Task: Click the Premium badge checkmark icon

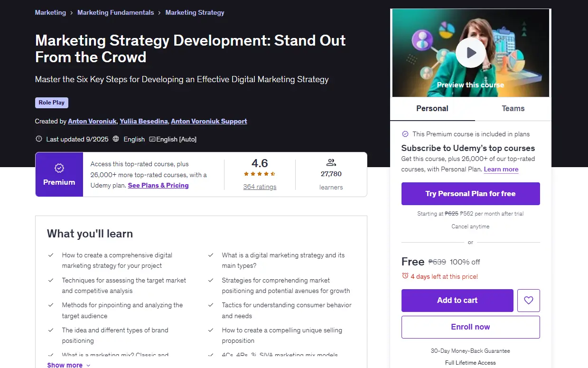Action: [59, 168]
